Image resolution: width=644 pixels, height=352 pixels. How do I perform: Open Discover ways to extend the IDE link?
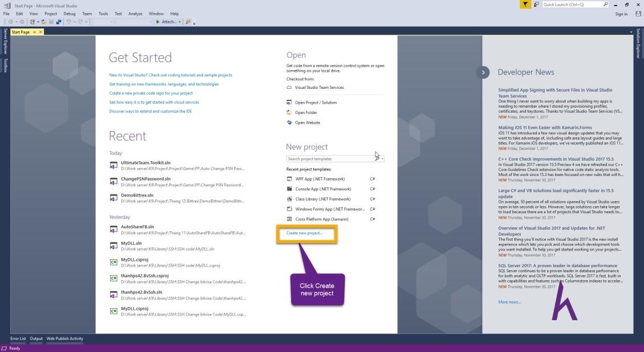(150, 111)
